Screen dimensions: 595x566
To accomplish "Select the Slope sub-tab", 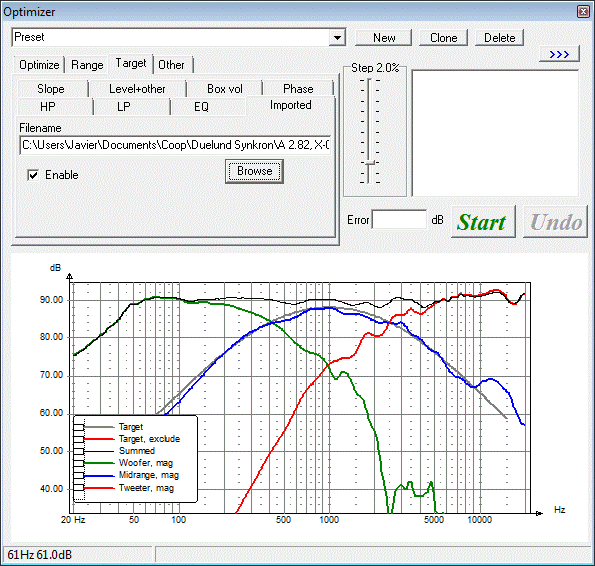I will pos(51,89).
